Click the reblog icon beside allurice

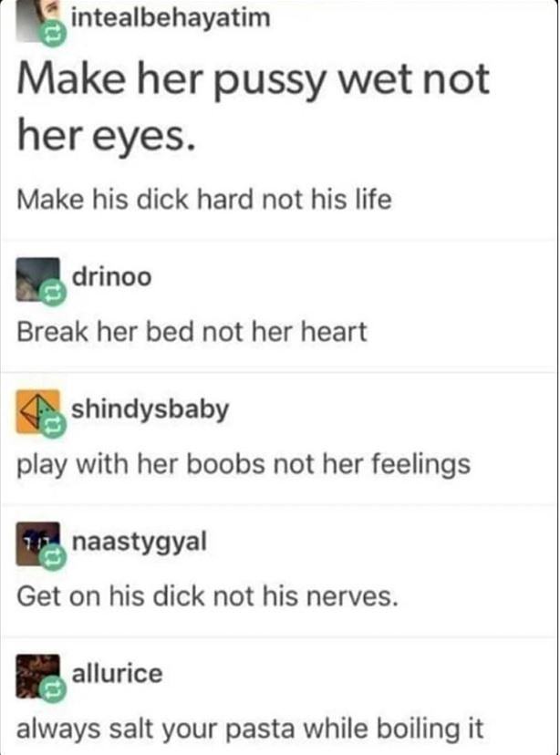(53, 690)
